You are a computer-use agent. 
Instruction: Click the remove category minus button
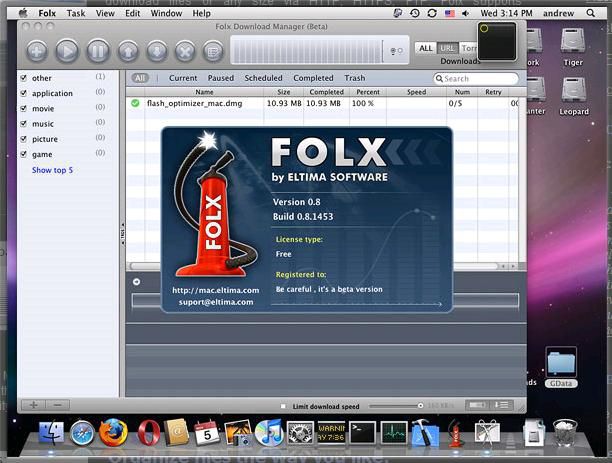(58, 405)
